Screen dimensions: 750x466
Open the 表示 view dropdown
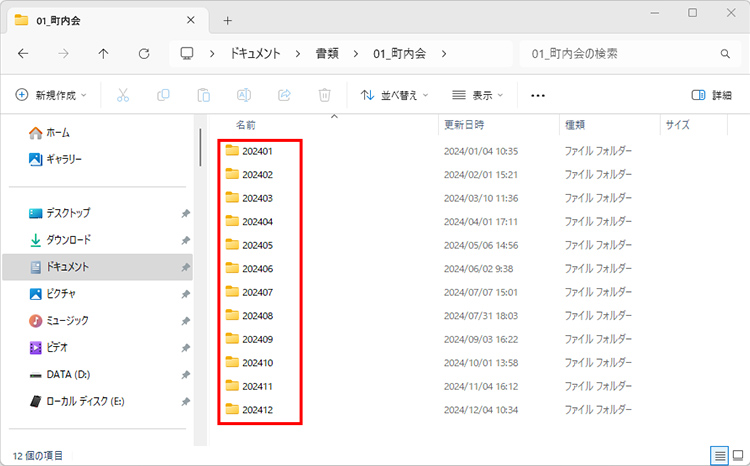[x=478, y=95]
